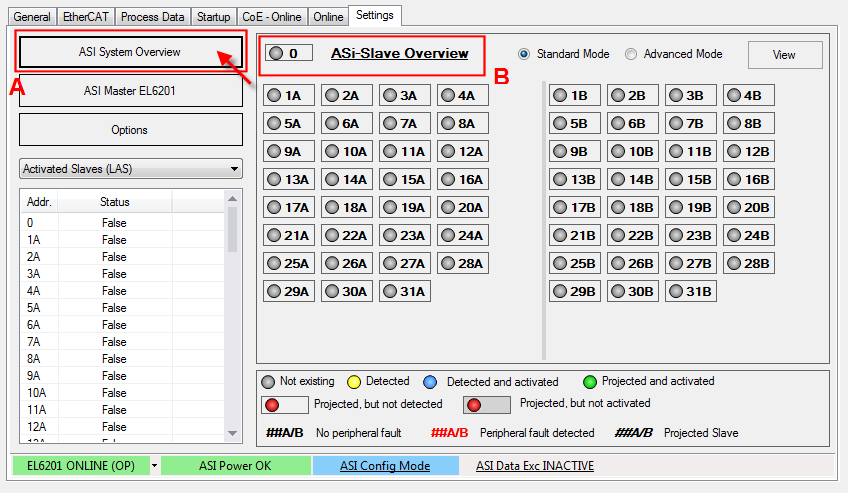
Task: Click ASI System Overview button
Action: pos(130,52)
